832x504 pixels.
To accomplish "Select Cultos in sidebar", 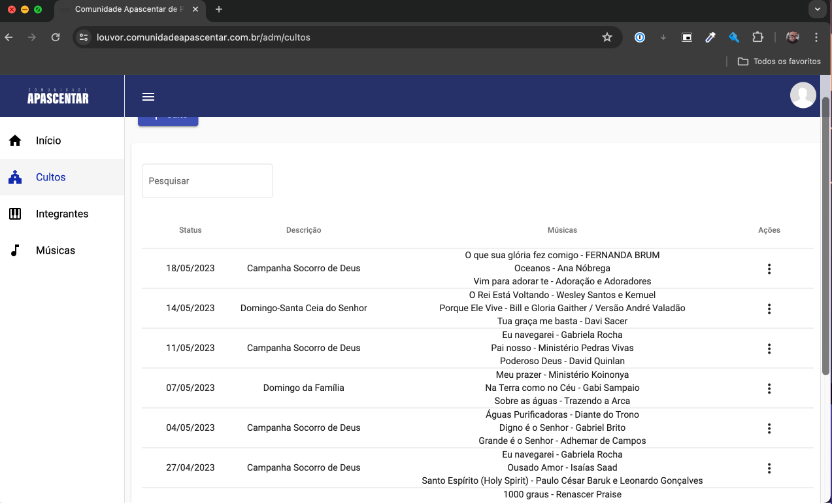I will [x=62, y=177].
